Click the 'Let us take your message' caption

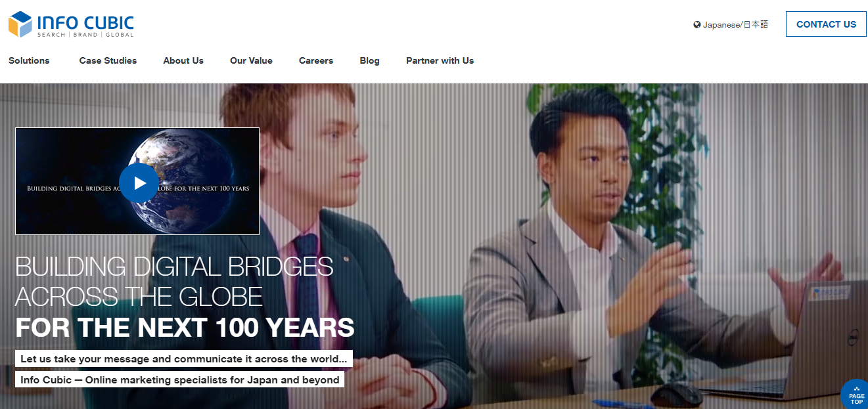[x=184, y=358]
